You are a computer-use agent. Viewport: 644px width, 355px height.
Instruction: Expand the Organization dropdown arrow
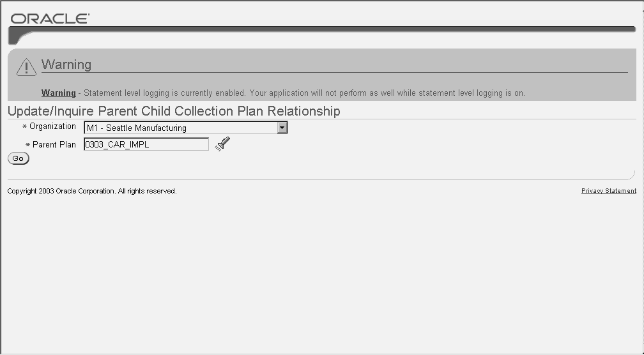[282, 128]
